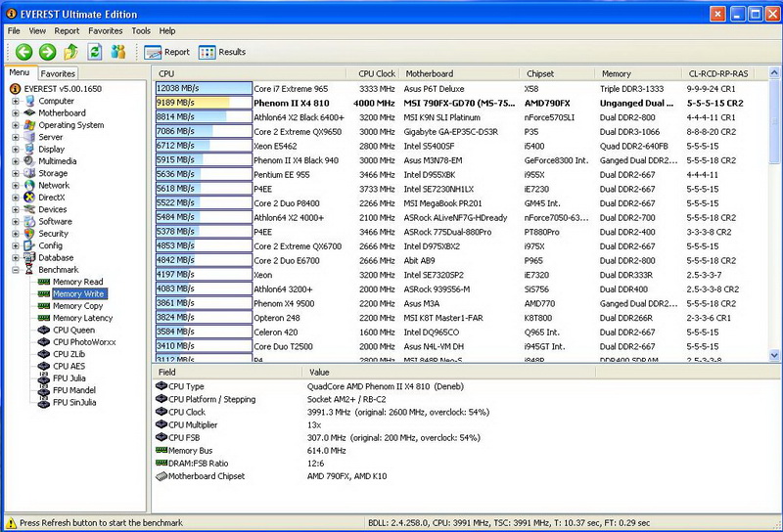Select the Software icon in tree
Screen dimensions: 783x532
pos(30,221)
